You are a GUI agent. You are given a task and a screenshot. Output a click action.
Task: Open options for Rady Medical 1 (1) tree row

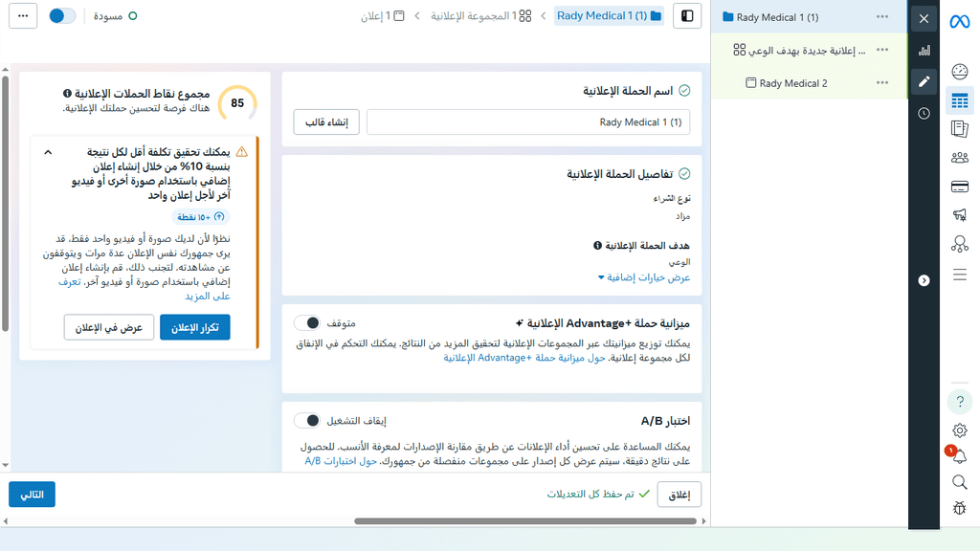coord(881,17)
